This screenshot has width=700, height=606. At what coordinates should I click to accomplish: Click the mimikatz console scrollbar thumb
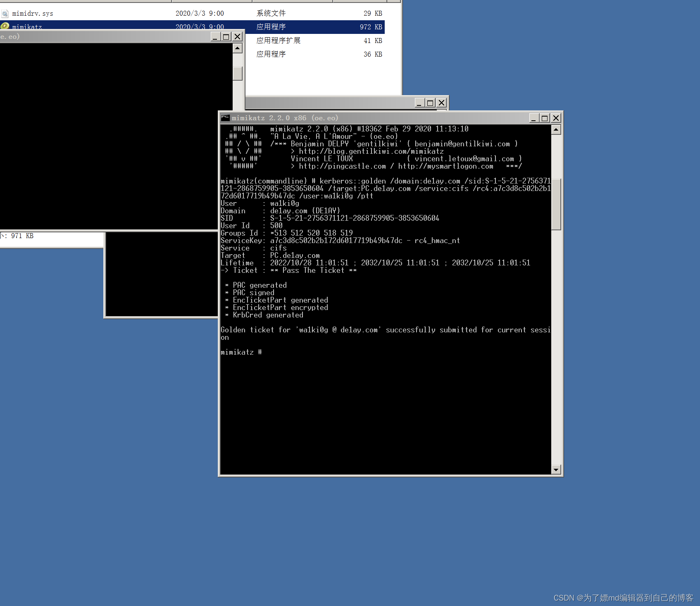(x=556, y=204)
